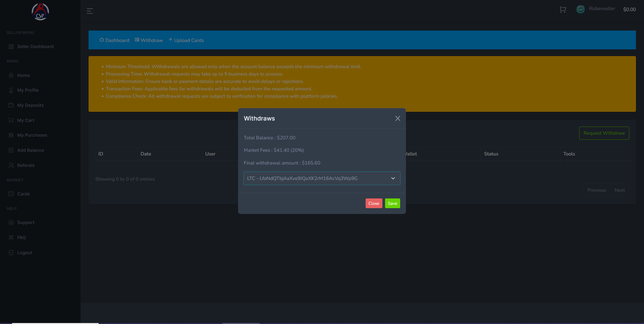The width and height of the screenshot is (644, 324).
Task: Expand the LTC wallet address dropdown
Action: point(322,178)
